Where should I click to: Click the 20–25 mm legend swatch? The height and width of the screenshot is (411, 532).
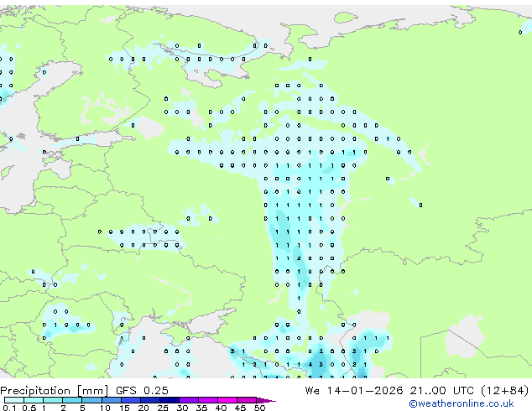pyautogui.click(x=150, y=400)
